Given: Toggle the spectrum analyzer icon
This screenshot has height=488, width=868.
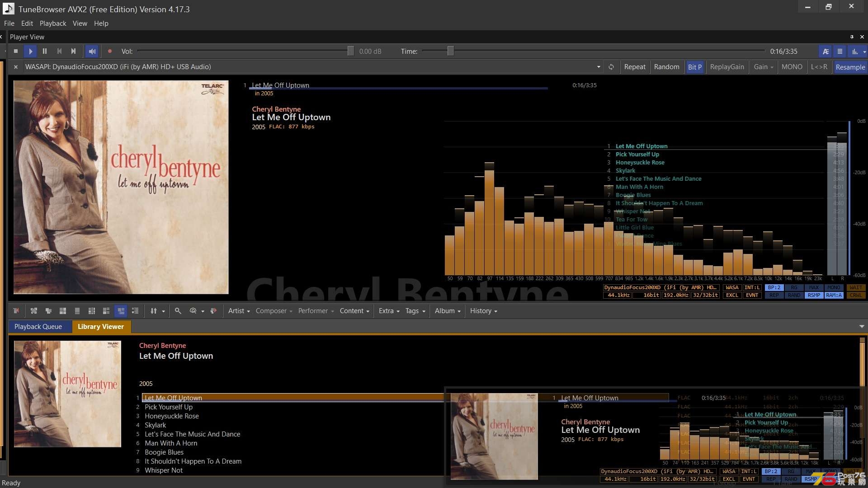Looking at the screenshot, I should [854, 52].
